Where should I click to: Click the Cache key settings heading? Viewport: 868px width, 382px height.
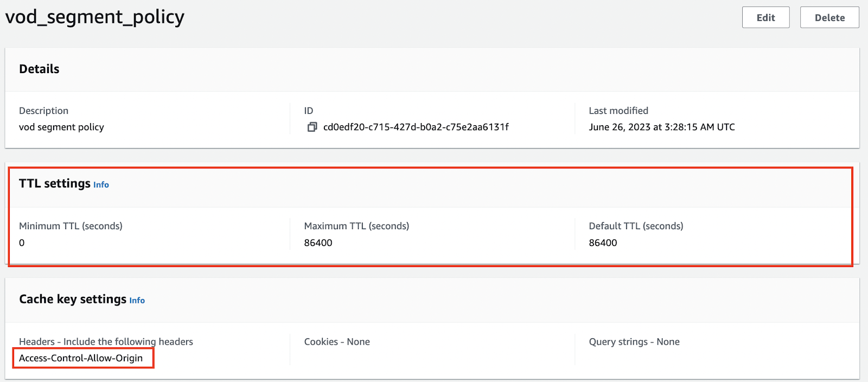click(73, 299)
